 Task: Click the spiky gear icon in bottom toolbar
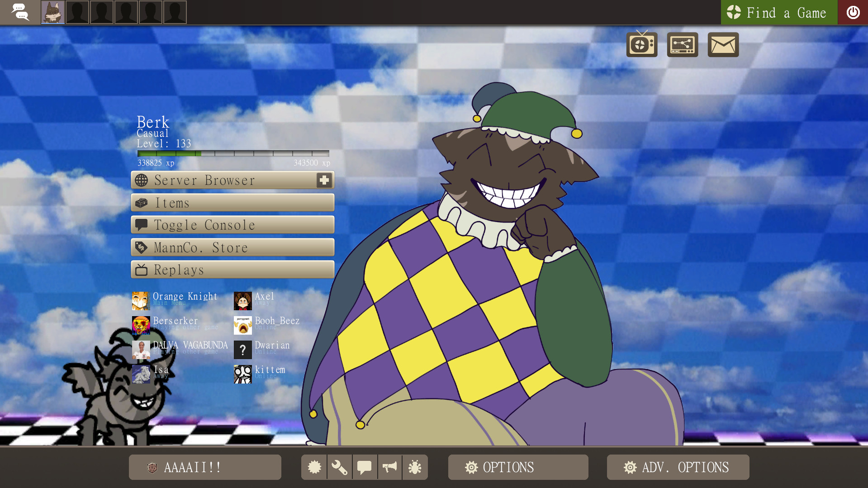314,467
